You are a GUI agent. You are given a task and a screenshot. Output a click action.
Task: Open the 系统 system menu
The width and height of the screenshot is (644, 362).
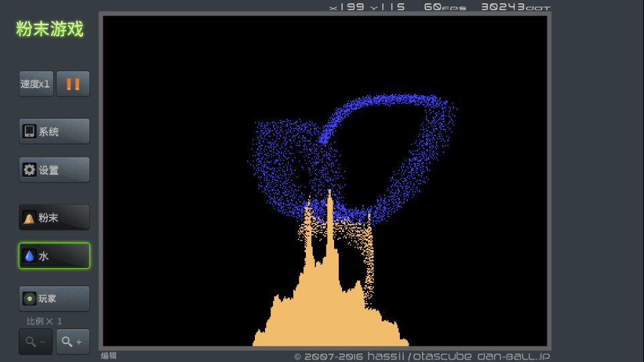pyautogui.click(x=54, y=131)
